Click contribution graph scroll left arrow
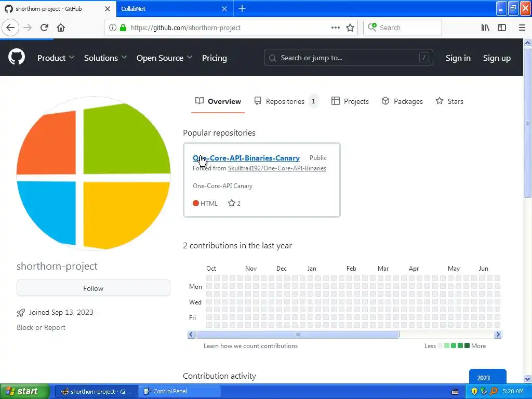The height and width of the screenshot is (399, 532). click(x=191, y=335)
